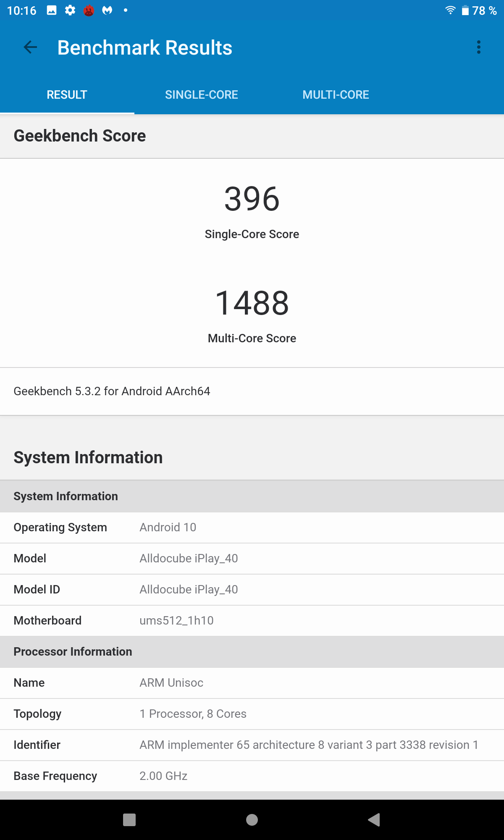The width and height of the screenshot is (504, 840).
Task: Tap the settings gear notification icon
Action: pos(70,10)
